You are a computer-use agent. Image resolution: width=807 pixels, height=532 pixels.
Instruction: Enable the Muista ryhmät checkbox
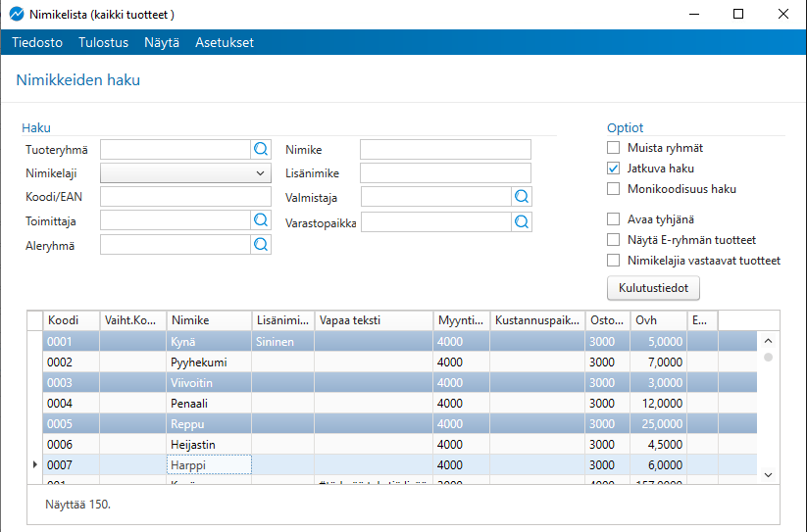click(613, 148)
